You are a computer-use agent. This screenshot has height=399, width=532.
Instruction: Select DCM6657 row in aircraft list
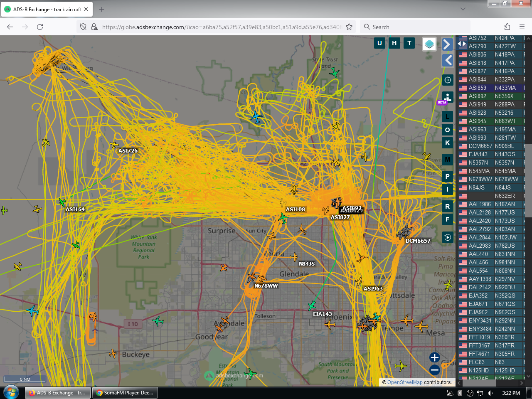pyautogui.click(x=491, y=146)
